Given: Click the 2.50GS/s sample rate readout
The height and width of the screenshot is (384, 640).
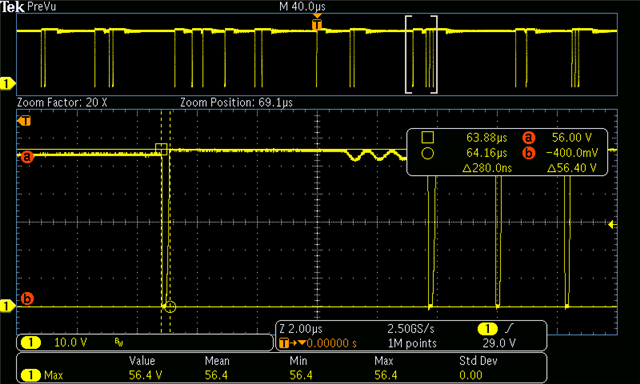Looking at the screenshot, I should coord(411,329).
